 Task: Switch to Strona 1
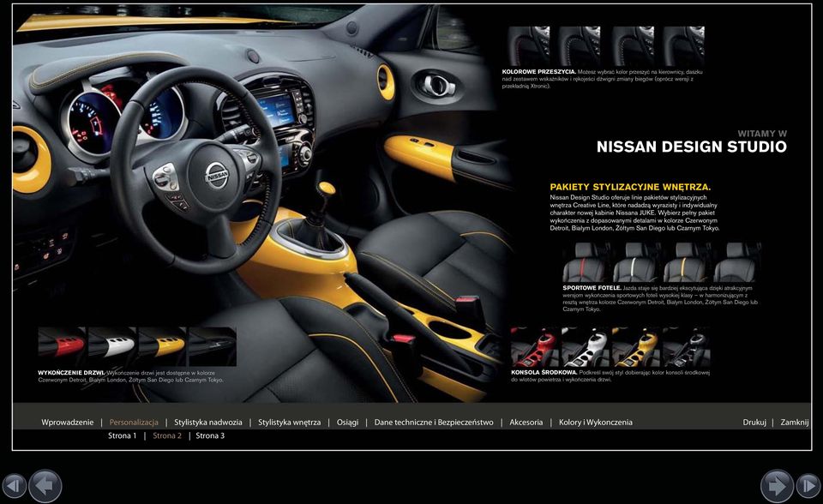(122, 435)
